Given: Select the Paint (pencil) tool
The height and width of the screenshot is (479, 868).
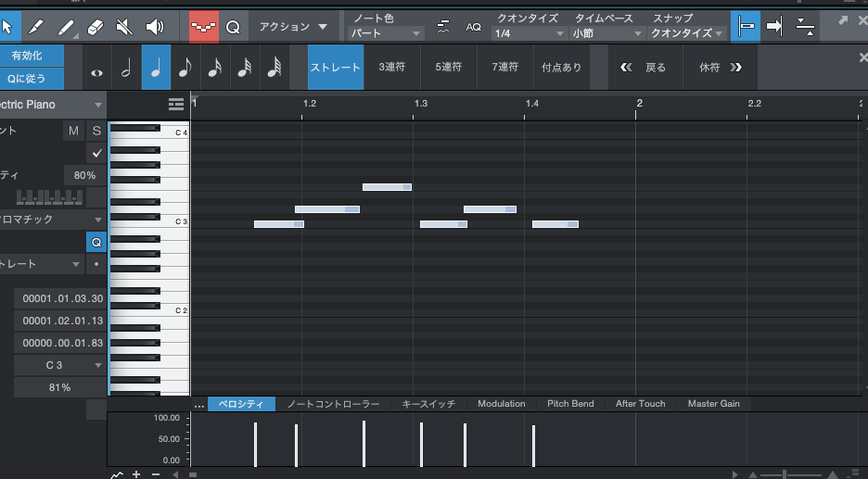Looking at the screenshot, I should pos(36,27).
